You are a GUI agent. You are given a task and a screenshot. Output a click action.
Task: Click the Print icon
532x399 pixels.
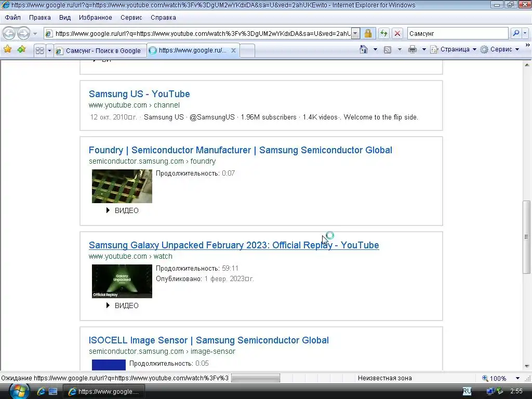412,49
